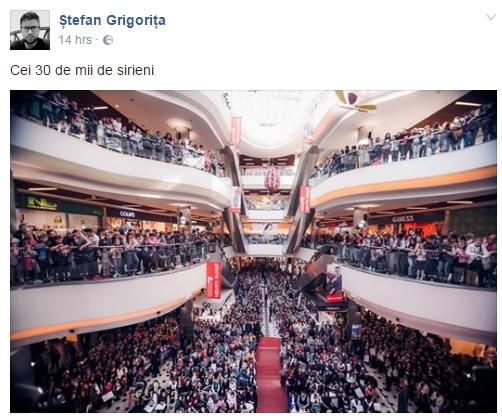Open the post via the 14 hrs timestamp
The height and width of the screenshot is (419, 502).
coord(75,40)
